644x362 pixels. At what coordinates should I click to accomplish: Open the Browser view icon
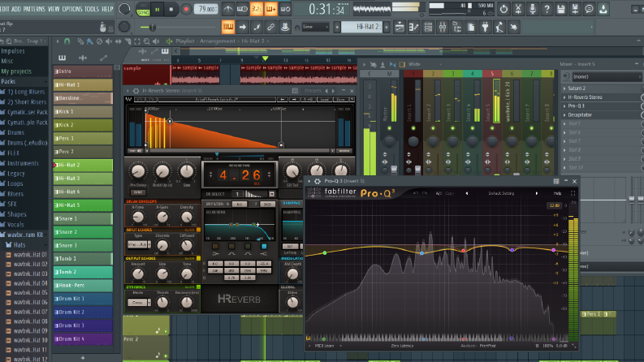(456, 27)
